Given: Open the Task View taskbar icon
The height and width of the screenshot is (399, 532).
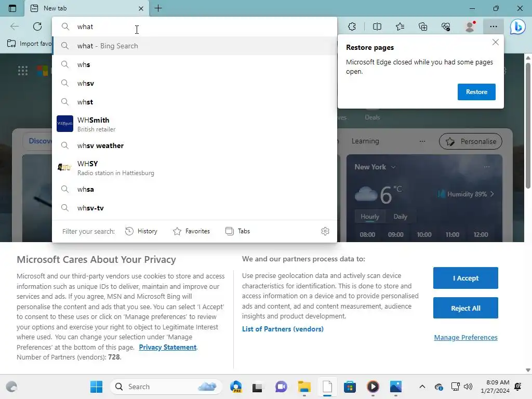Looking at the screenshot, I should [x=257, y=387].
